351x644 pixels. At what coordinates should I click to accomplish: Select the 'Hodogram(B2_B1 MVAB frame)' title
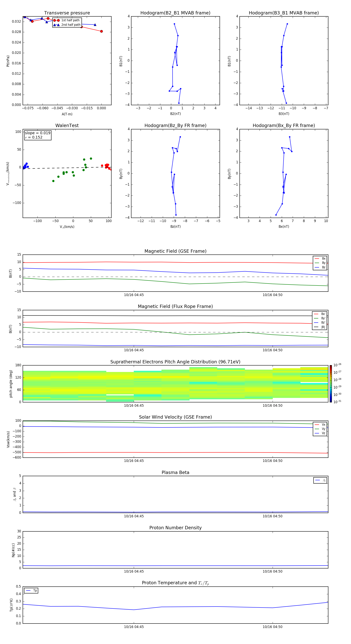point(175,13)
